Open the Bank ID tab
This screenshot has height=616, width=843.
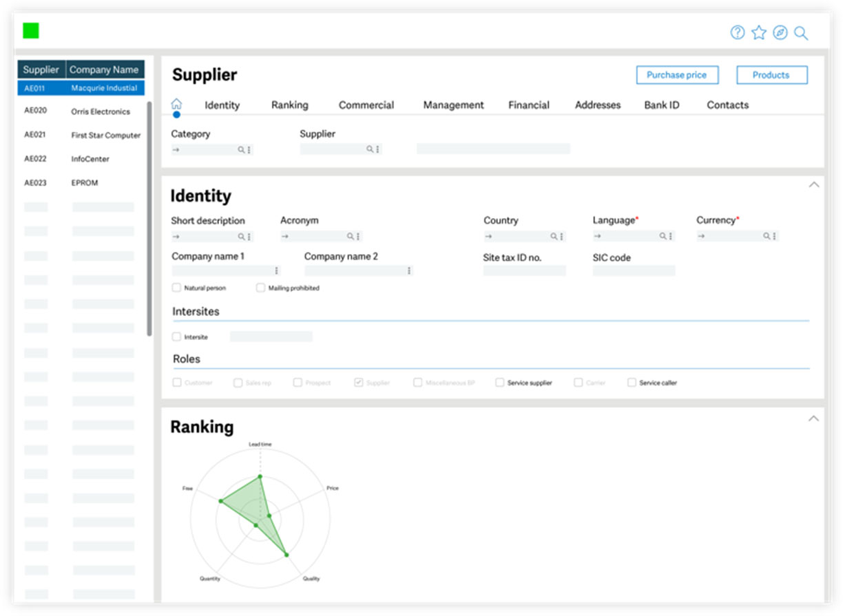click(662, 105)
